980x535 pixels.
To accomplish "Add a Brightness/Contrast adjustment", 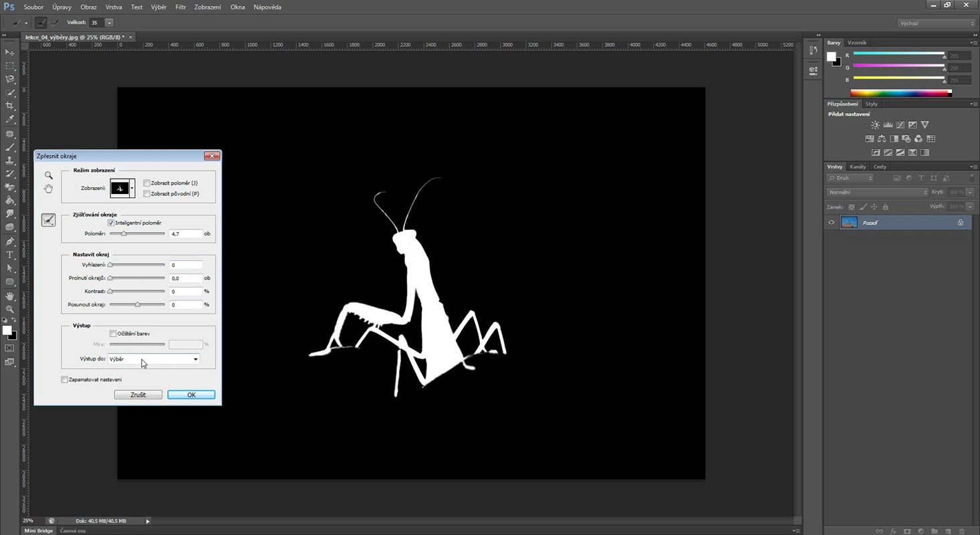I will [x=875, y=125].
